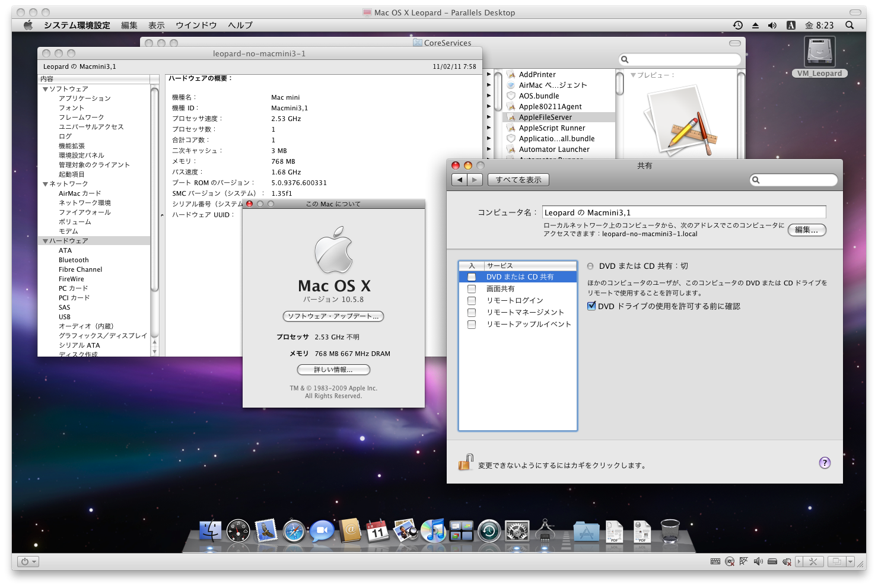Open Spotlight search in menu bar
The width and height of the screenshot is (878, 588).
tap(850, 25)
